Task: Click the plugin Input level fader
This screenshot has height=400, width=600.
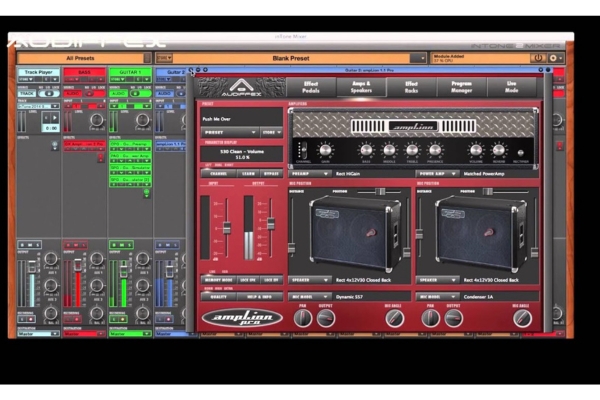Action: pyautogui.click(x=226, y=228)
